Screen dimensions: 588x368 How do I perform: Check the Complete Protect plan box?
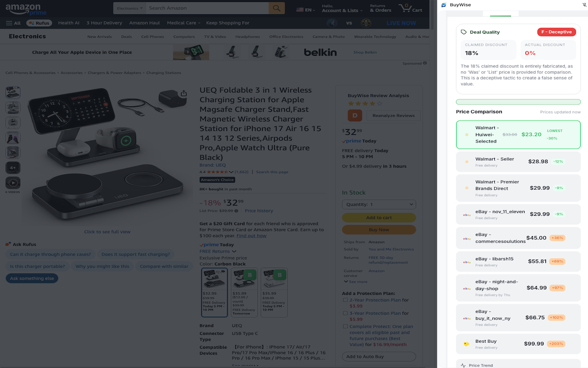pyautogui.click(x=345, y=327)
